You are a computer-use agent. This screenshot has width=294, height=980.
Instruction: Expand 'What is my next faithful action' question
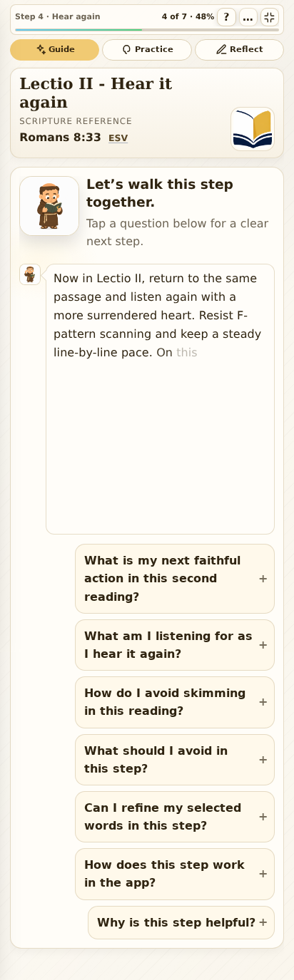[175, 579]
